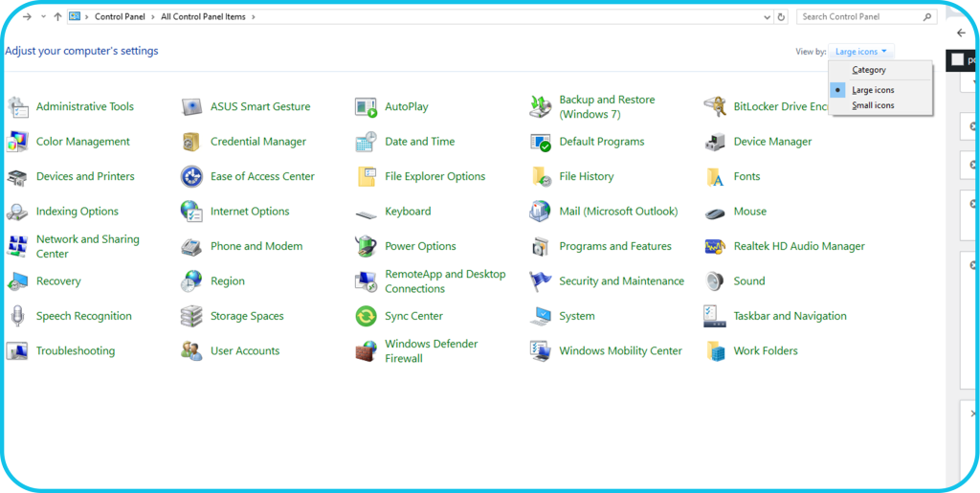Viewport: 980px width, 493px height.
Task: Open the View by Large icons dropdown
Action: click(861, 52)
